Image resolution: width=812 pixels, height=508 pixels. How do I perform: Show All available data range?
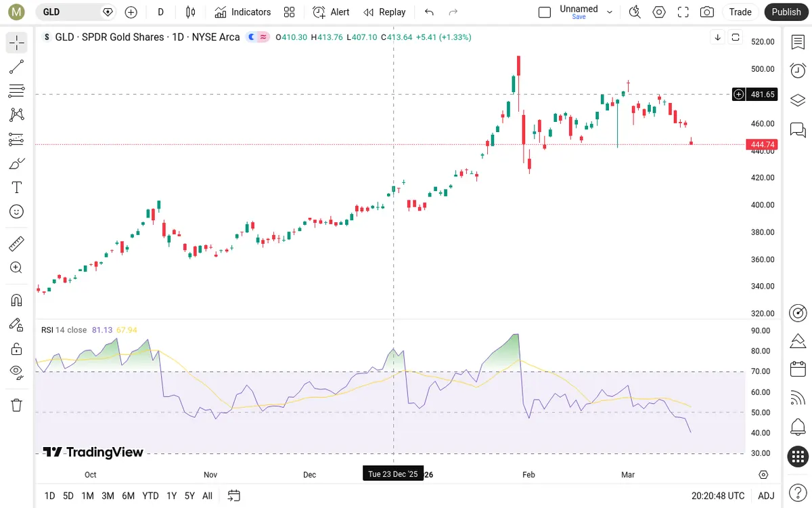point(207,496)
